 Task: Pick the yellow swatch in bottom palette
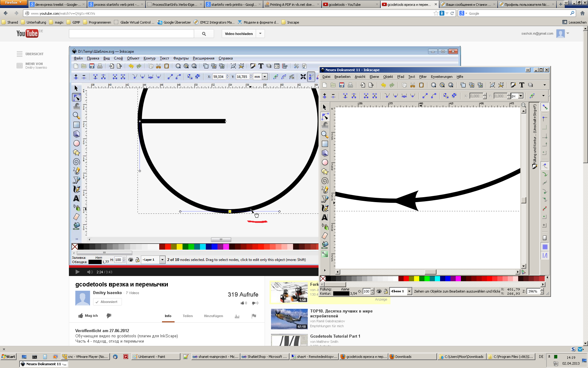416,278
